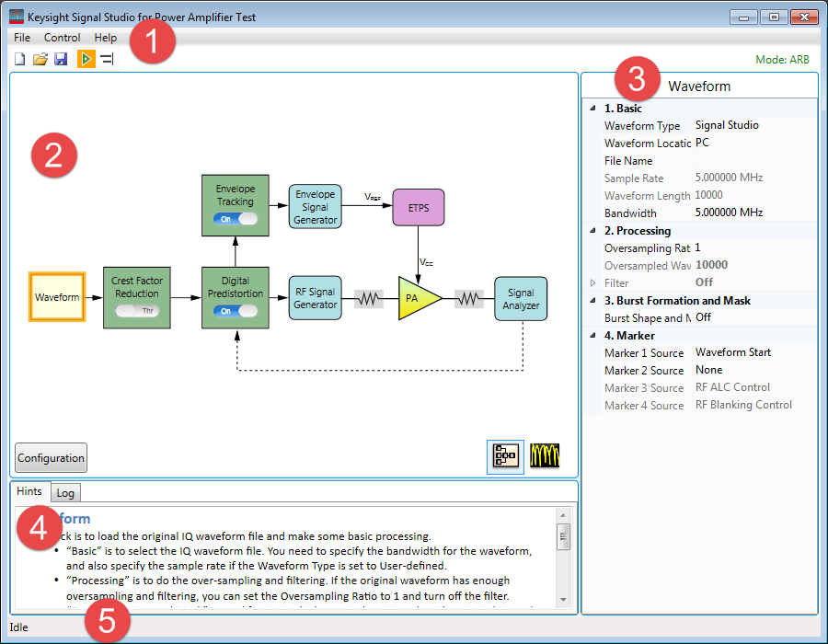The width and height of the screenshot is (828, 644).
Task: Maximize the Signal Studio window
Action: point(774,17)
